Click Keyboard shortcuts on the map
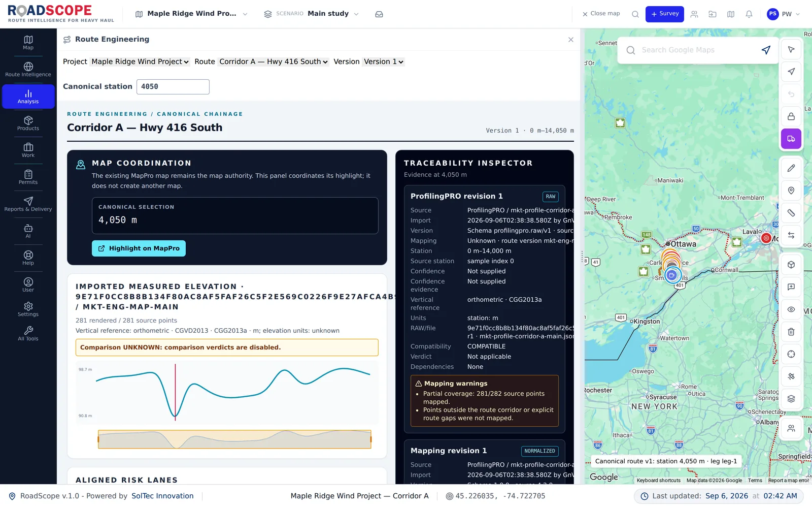This screenshot has width=812, height=508. point(659,481)
